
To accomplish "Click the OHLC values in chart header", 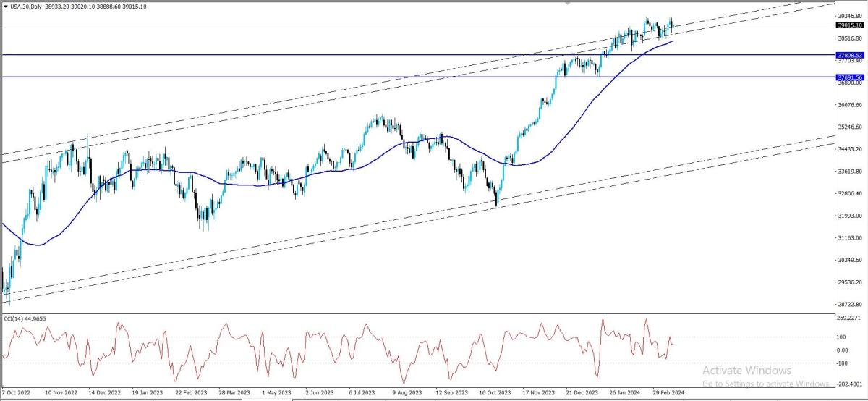I will pos(105,6).
